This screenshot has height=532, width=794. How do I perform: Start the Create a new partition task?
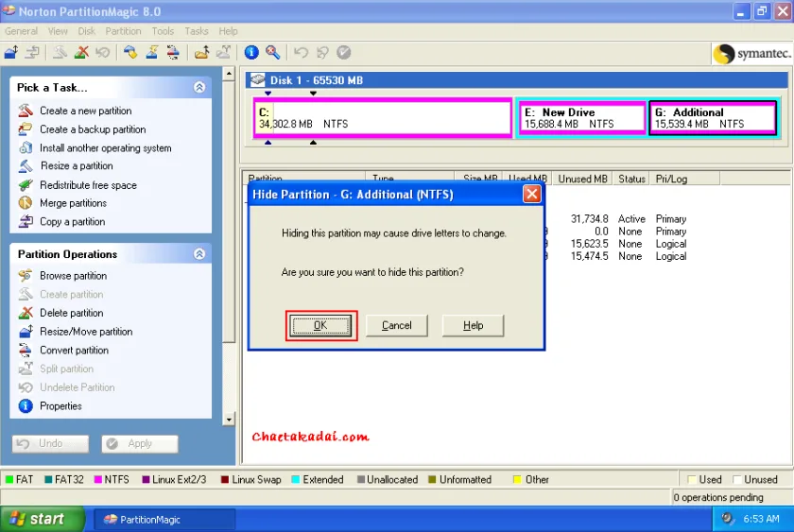[x=86, y=111]
